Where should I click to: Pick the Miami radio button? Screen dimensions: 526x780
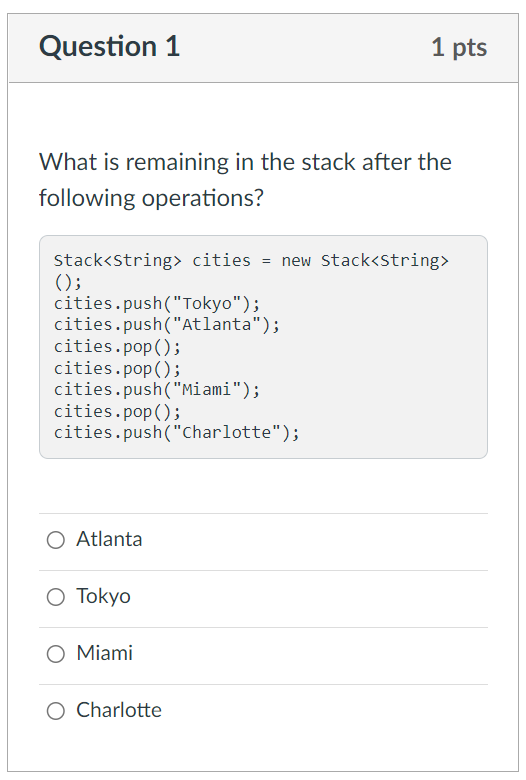point(56,654)
